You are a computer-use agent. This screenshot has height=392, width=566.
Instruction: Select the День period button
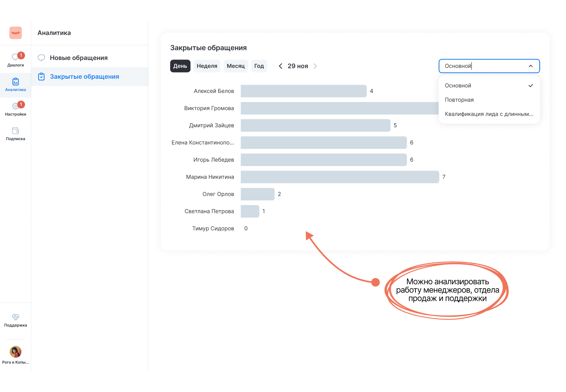tap(180, 66)
